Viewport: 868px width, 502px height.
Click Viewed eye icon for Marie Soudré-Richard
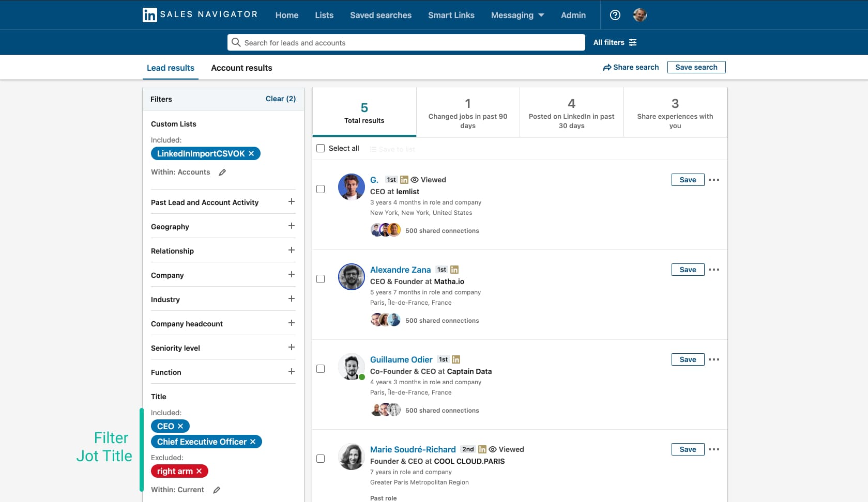click(x=493, y=449)
